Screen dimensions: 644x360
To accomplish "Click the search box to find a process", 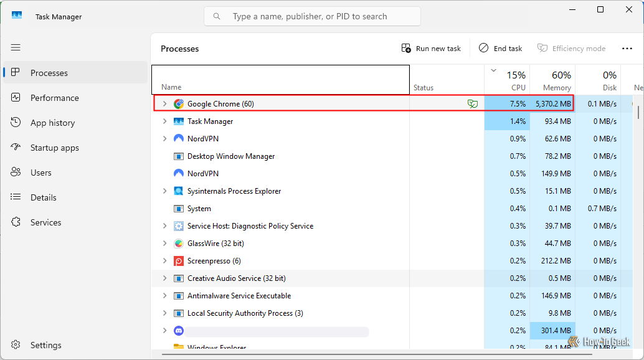I will pyautogui.click(x=312, y=16).
